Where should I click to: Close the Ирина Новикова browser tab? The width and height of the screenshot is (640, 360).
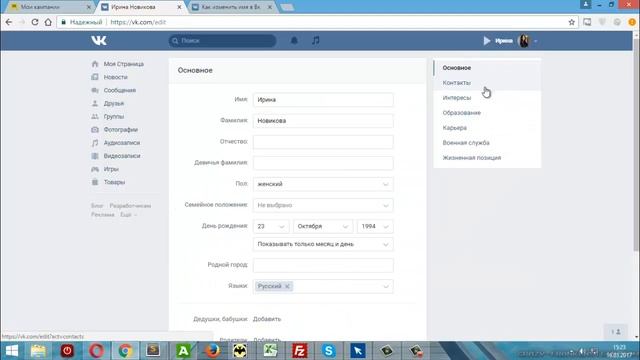tap(179, 7)
